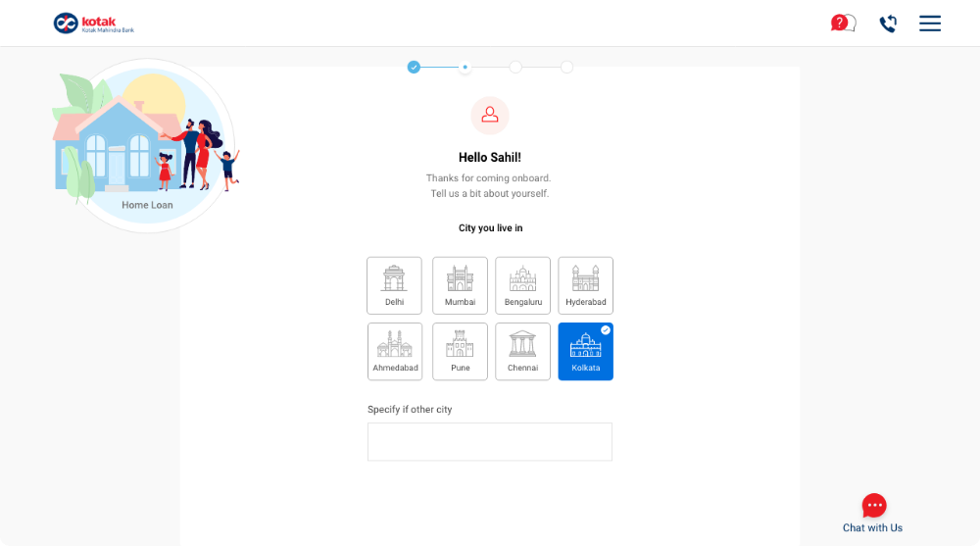Select the Ahmedabad city tile

click(x=395, y=351)
